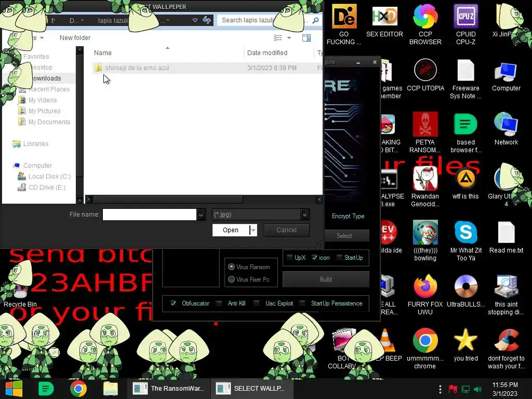
Task: Open based browser desktop icon
Action: [465, 132]
